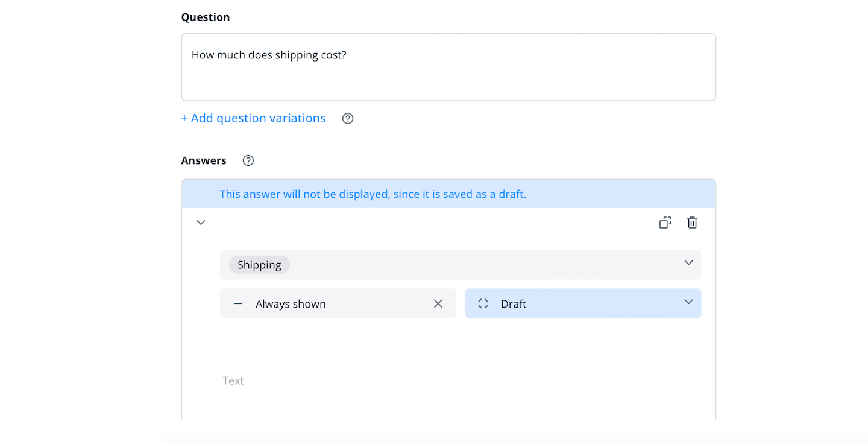Click the Add question variations link
868x442 pixels.
[x=253, y=118]
